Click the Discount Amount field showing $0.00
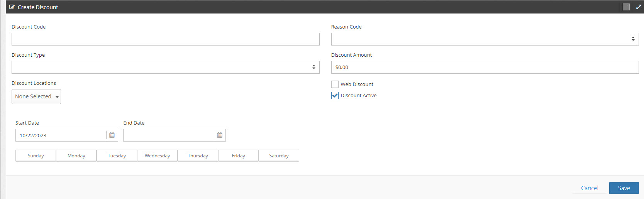This screenshot has width=644, height=199. [485, 67]
